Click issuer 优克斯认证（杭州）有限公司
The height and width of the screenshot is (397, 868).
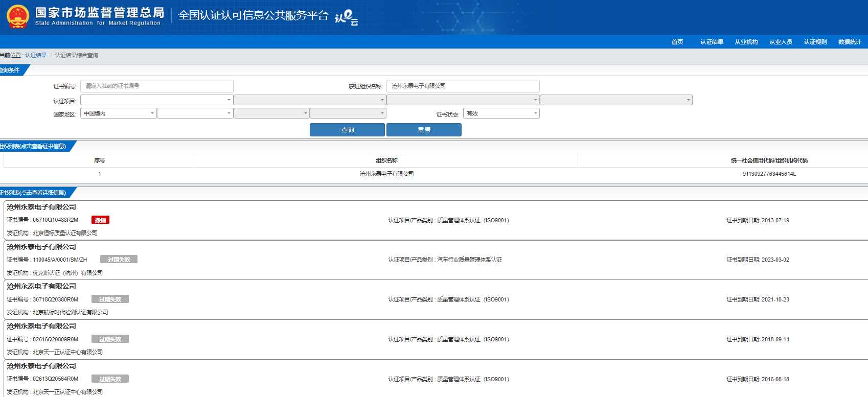(x=67, y=273)
